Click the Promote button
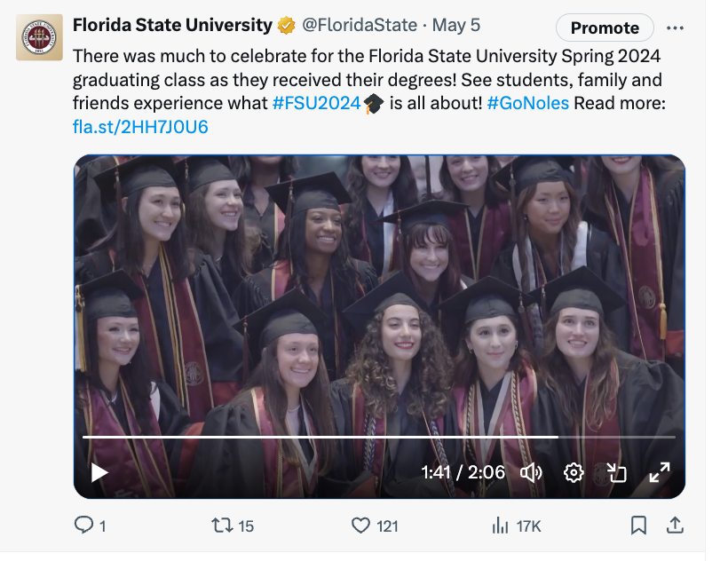 pos(605,28)
